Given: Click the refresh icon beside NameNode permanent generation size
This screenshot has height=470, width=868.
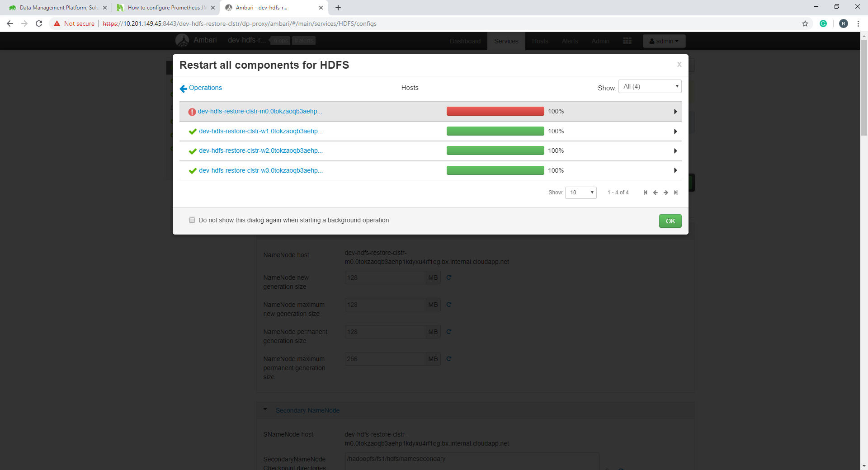Looking at the screenshot, I should pyautogui.click(x=449, y=332).
